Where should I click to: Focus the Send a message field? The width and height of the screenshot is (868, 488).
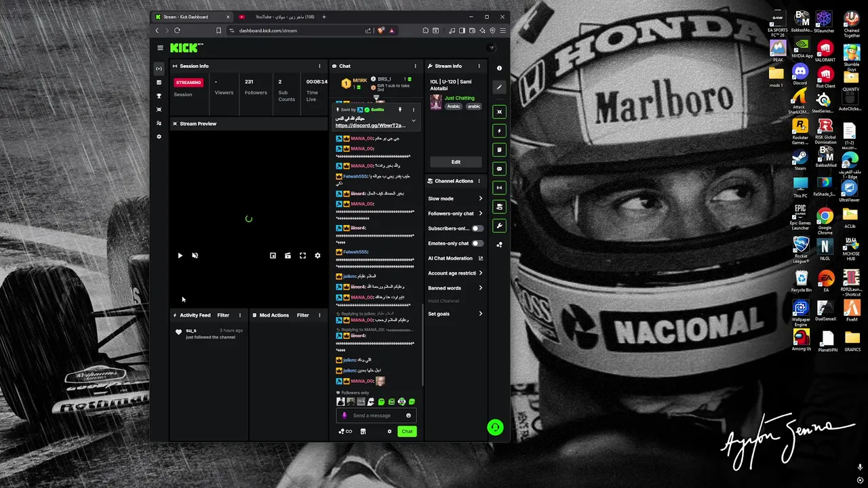pyautogui.click(x=376, y=415)
